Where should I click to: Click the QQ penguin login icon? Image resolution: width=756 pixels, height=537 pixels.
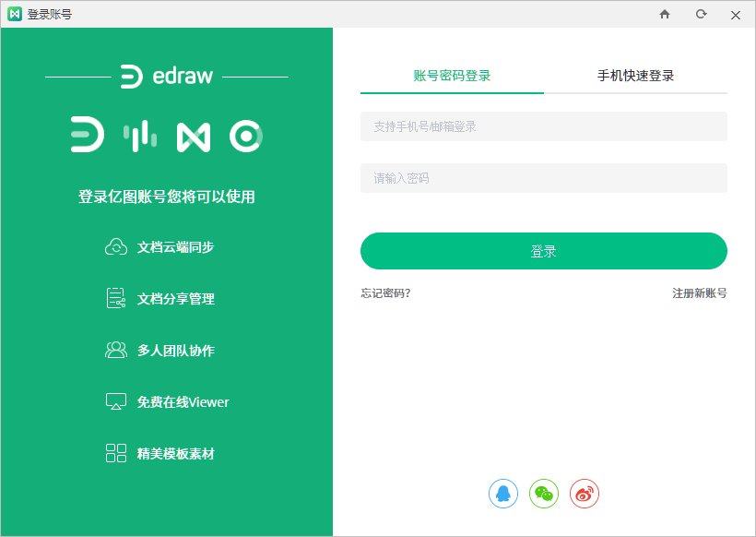503,494
